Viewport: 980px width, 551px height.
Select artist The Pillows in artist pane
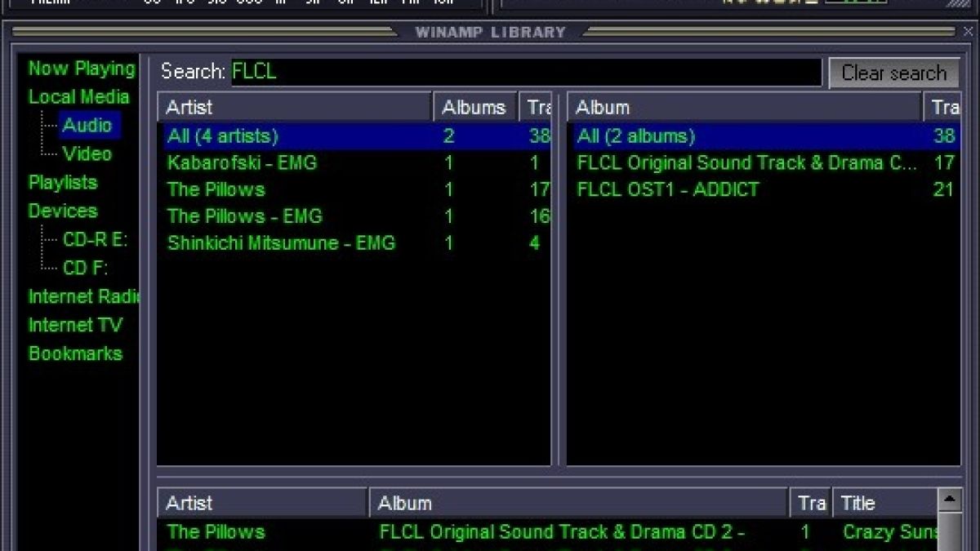coord(354,189)
